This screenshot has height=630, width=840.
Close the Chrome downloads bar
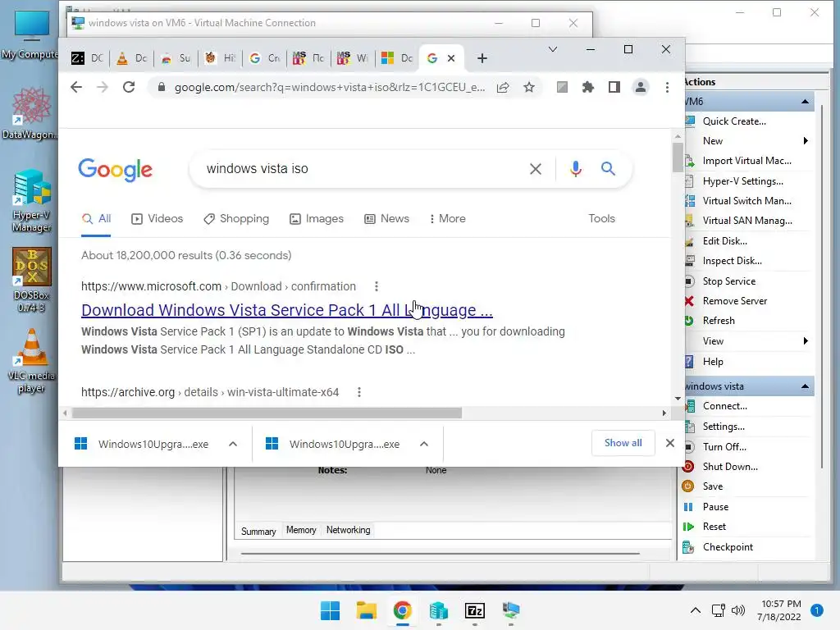(x=669, y=443)
